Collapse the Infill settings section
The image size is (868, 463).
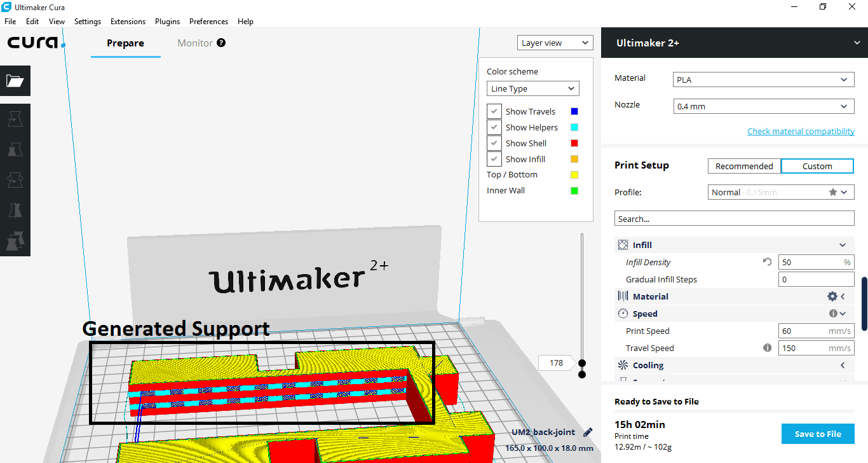tap(843, 245)
